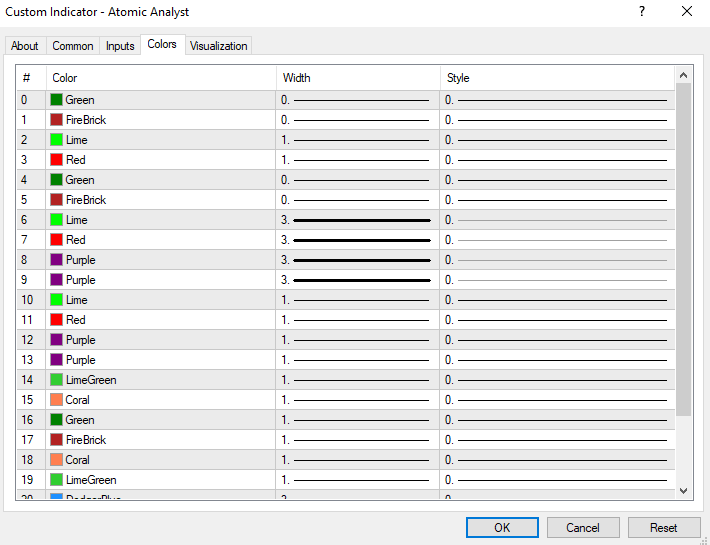This screenshot has width=710, height=545.
Task: Click the scrollbar down arrow
Action: pos(683,490)
